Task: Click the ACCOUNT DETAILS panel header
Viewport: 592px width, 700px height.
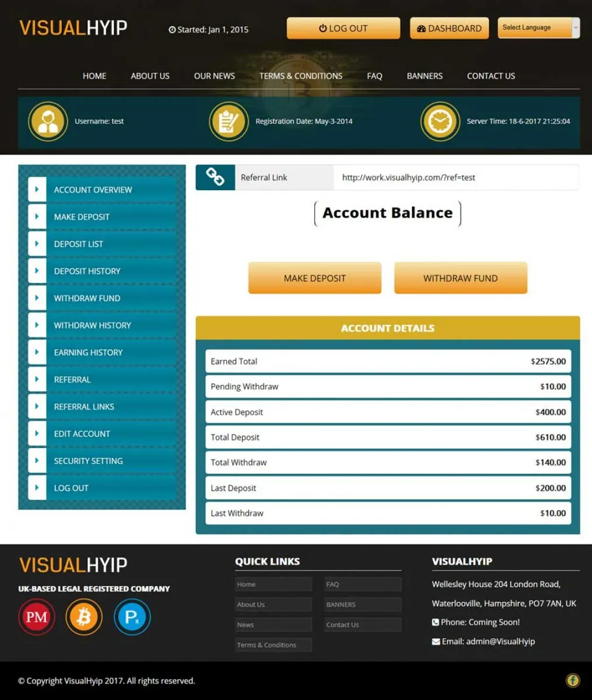Action: click(388, 328)
